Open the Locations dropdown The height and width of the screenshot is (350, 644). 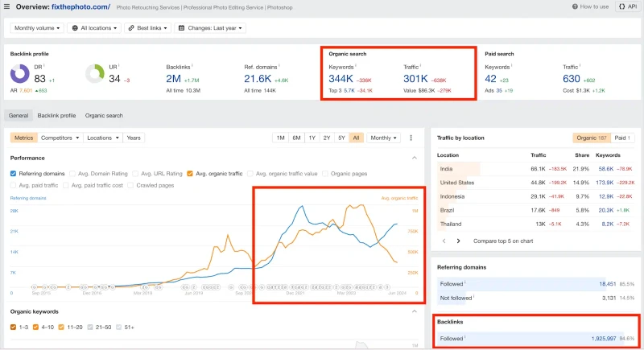[103, 138]
